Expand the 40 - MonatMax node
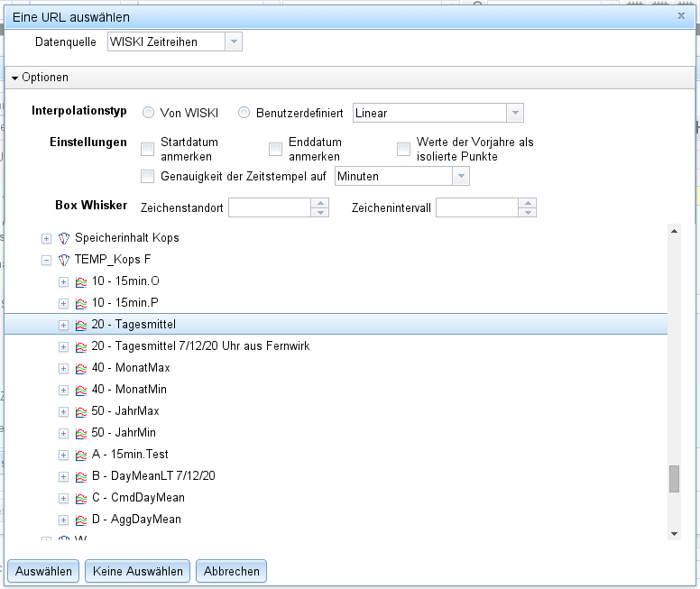The width and height of the screenshot is (700, 589). click(63, 368)
